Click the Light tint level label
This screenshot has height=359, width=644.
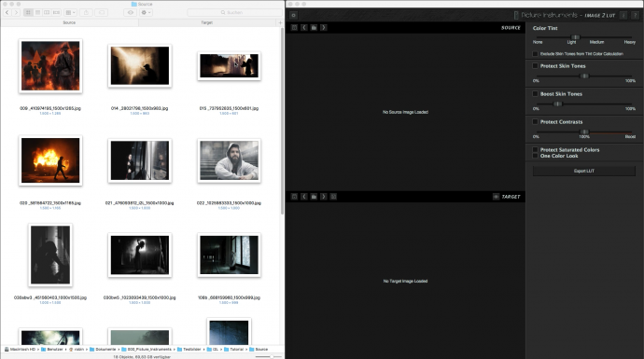click(572, 42)
